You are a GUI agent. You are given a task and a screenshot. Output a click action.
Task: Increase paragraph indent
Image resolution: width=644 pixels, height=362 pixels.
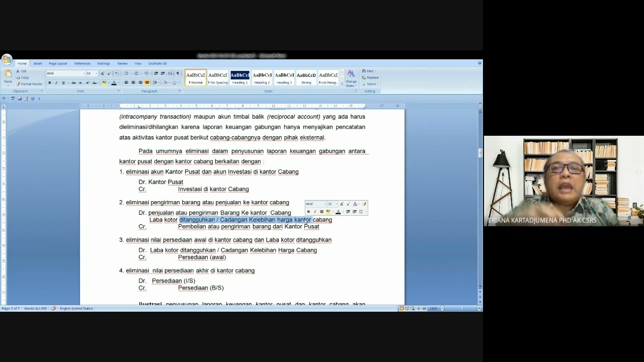point(163,73)
